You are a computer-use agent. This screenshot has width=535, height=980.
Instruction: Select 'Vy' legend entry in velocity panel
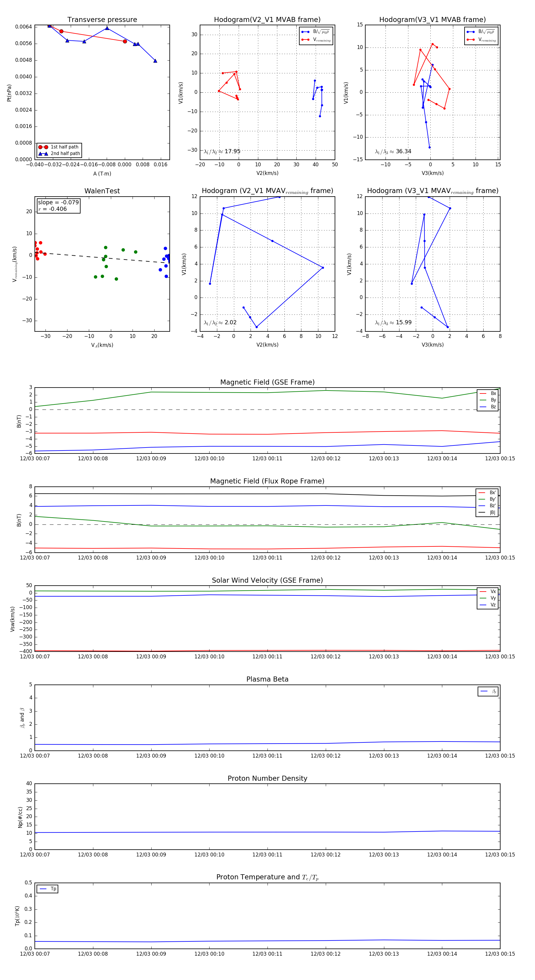point(488,598)
